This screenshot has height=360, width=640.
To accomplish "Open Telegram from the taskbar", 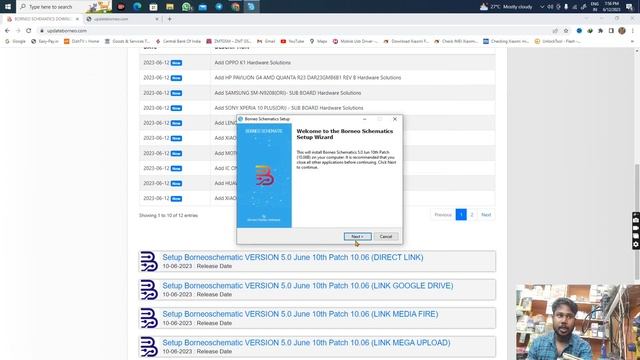I will pos(219,7).
